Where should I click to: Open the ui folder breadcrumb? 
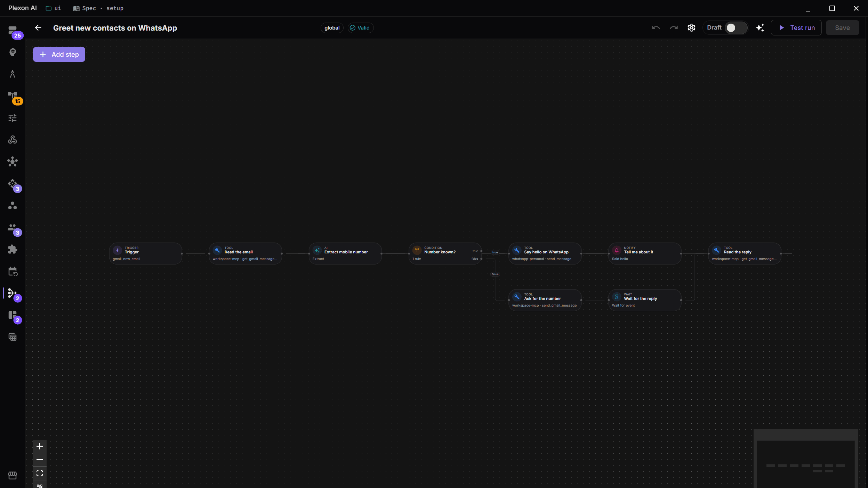tap(54, 8)
